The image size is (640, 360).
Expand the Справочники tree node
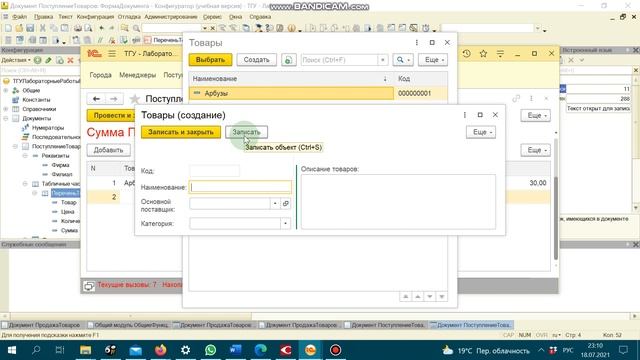[x=5, y=109]
